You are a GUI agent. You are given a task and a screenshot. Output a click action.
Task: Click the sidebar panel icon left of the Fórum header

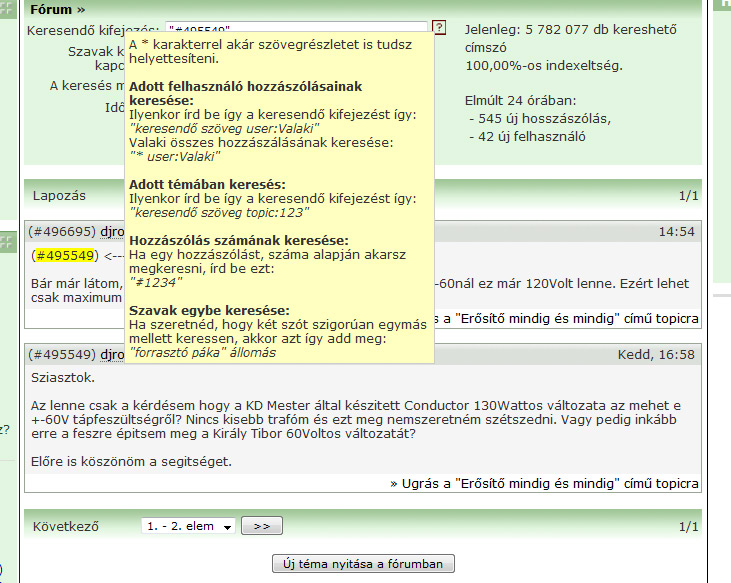(x=8, y=9)
